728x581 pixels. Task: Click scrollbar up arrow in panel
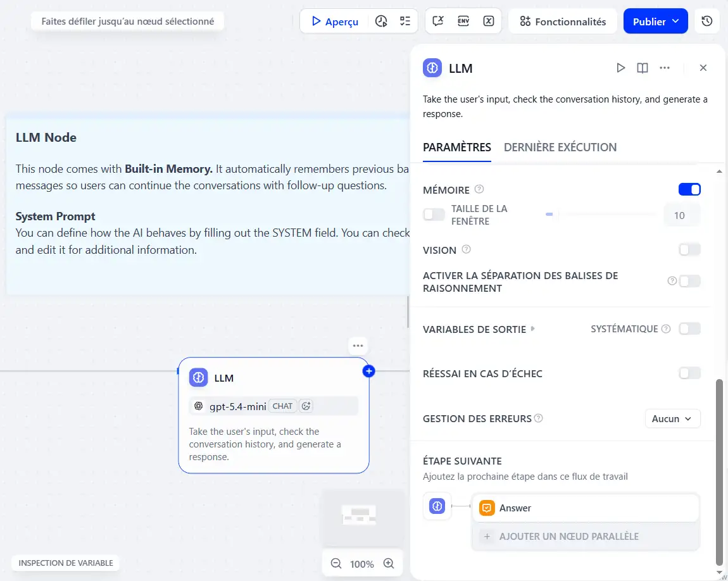point(719,172)
